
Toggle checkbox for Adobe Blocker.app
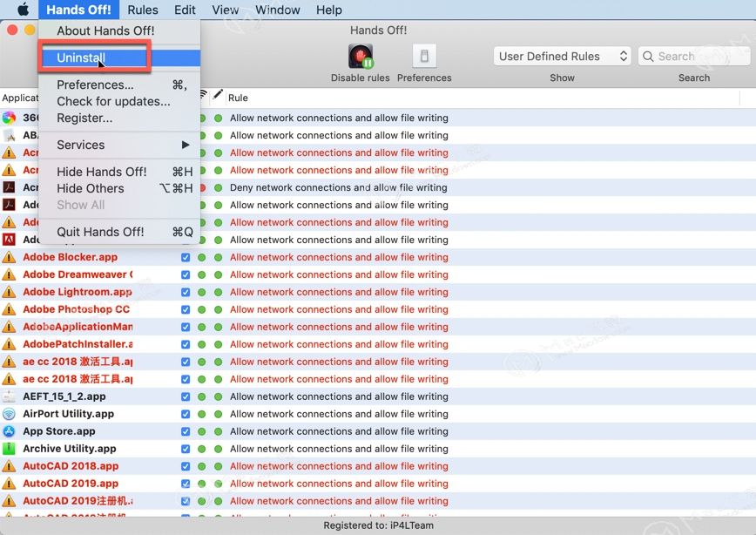click(x=186, y=257)
